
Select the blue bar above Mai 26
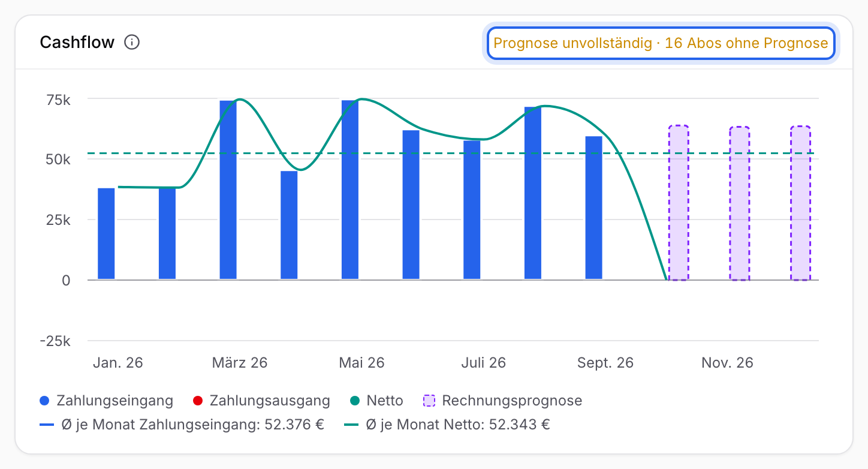tap(350, 190)
